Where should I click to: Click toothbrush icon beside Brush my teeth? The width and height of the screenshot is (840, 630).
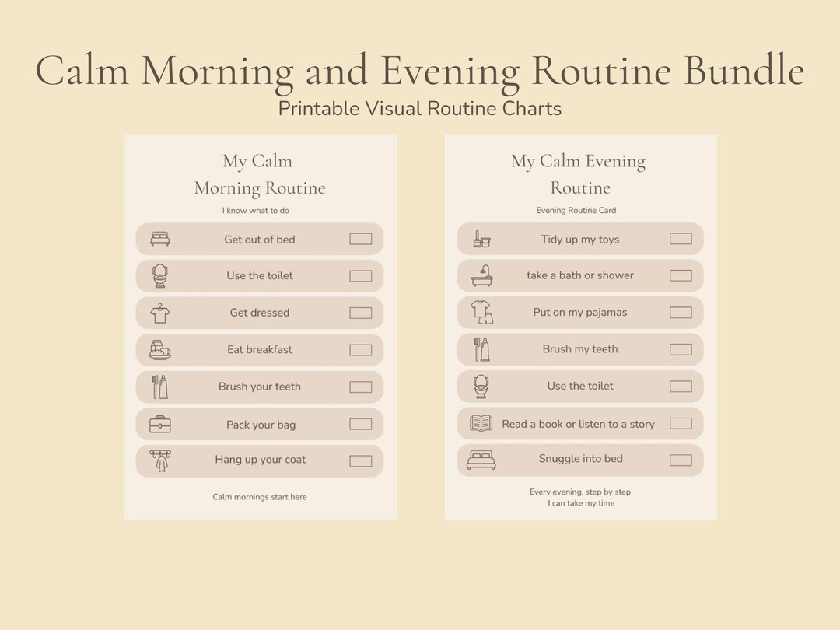481,349
